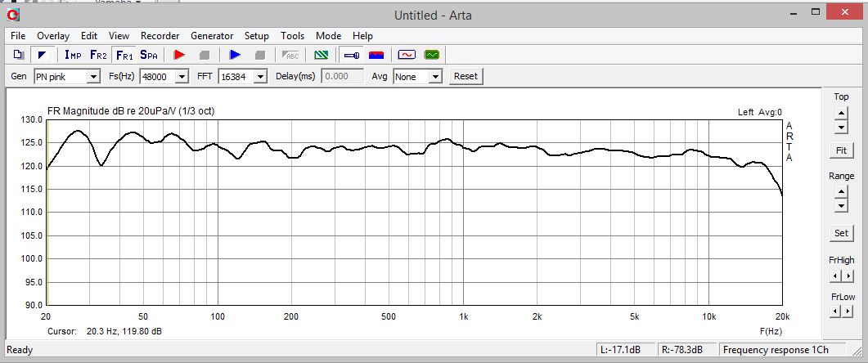Click the Range up arrow
Image resolution: width=868 pixels, height=363 pixels.
pyautogui.click(x=841, y=191)
